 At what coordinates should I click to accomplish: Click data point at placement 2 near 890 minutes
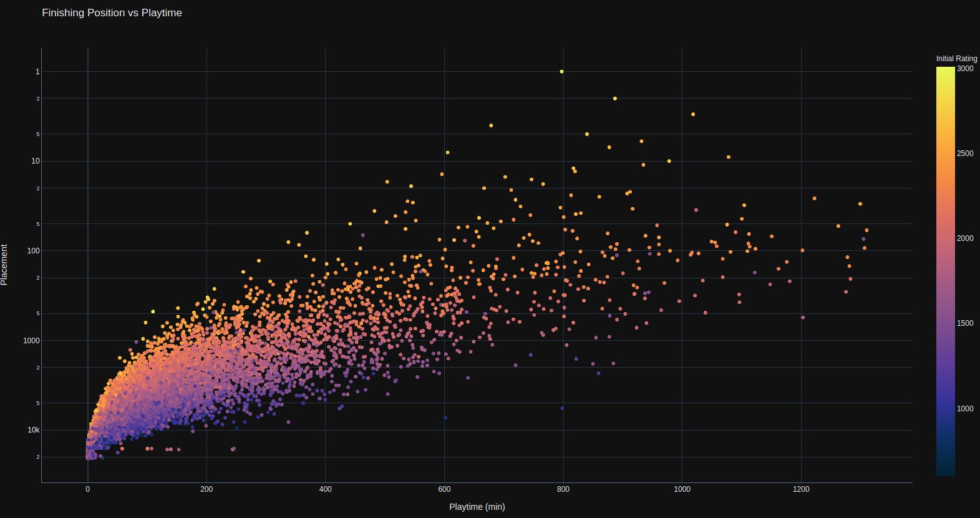click(615, 99)
